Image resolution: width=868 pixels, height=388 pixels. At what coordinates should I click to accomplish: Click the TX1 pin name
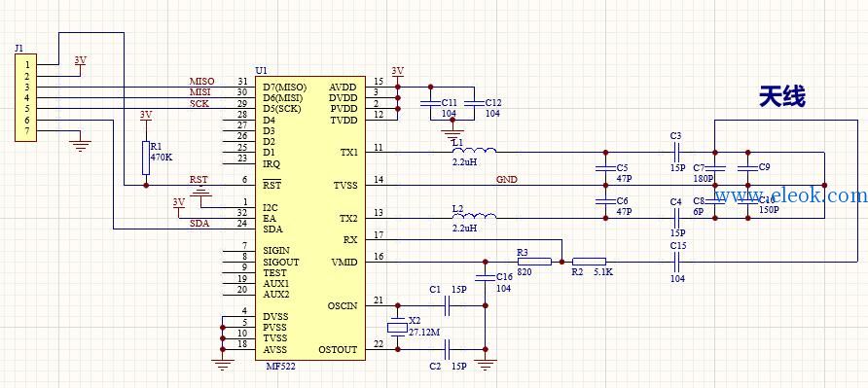pos(348,153)
